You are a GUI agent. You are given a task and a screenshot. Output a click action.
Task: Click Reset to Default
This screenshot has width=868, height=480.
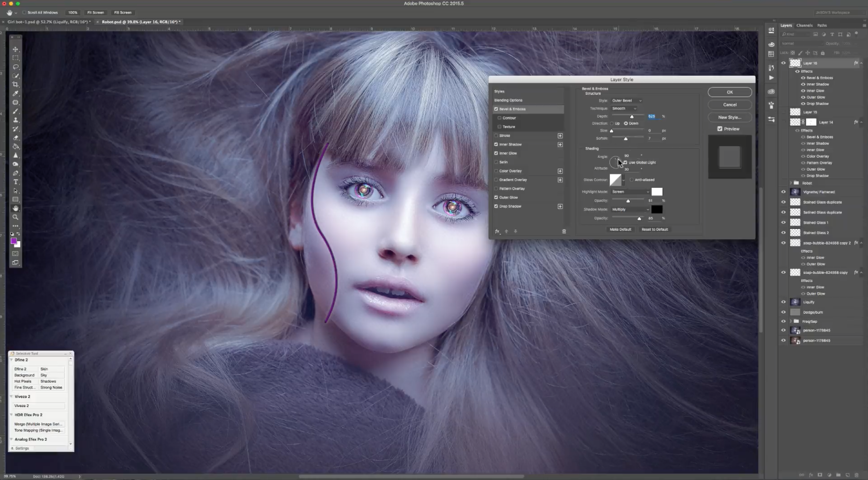click(654, 229)
